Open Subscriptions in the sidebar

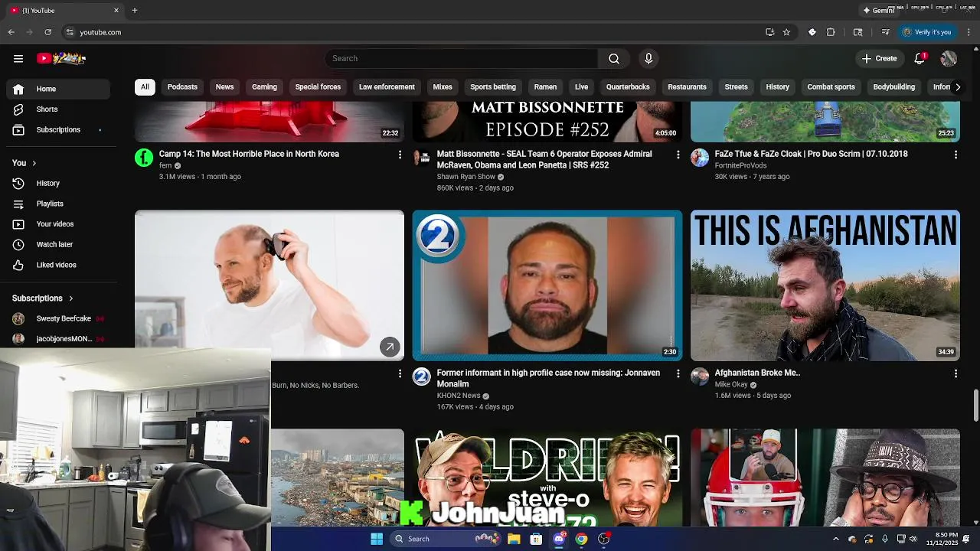[x=58, y=129]
